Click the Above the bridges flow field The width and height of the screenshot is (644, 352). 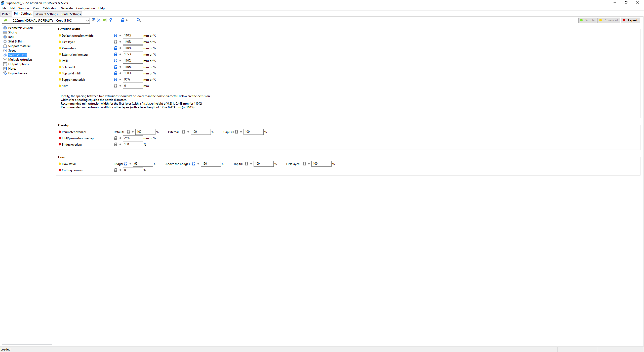click(211, 164)
